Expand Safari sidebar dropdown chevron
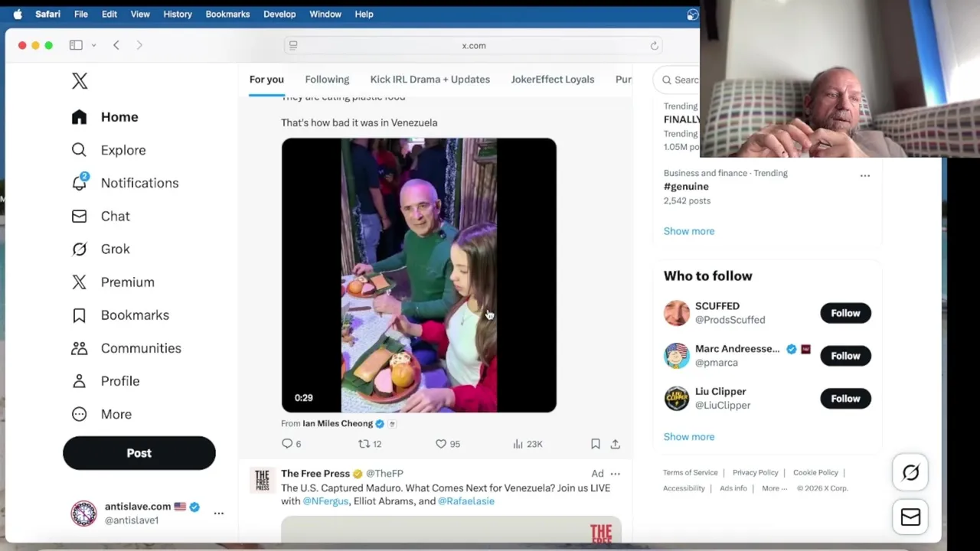 pos(93,45)
